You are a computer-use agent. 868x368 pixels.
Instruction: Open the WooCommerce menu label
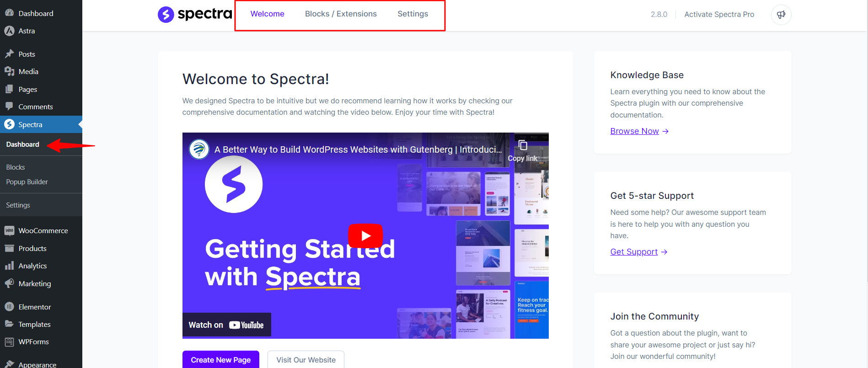click(x=43, y=230)
